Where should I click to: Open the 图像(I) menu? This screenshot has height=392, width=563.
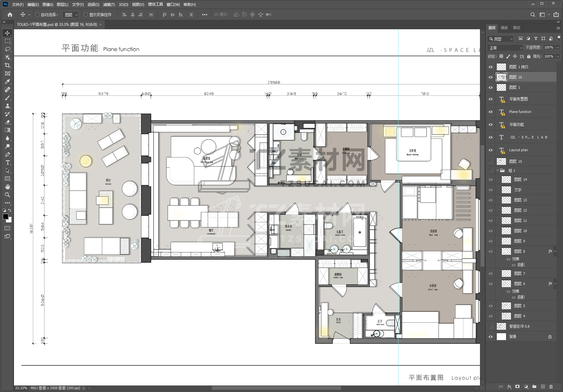[x=48, y=4]
